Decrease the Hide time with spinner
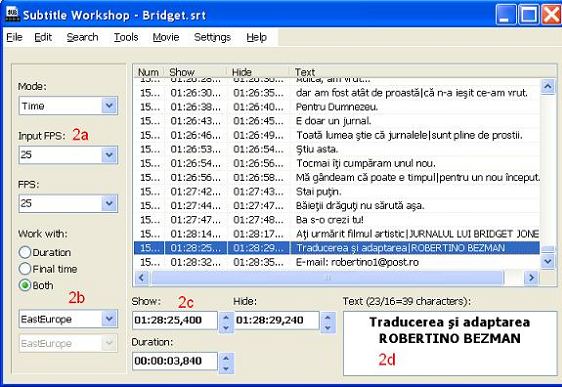562x387 pixels. 328,327
